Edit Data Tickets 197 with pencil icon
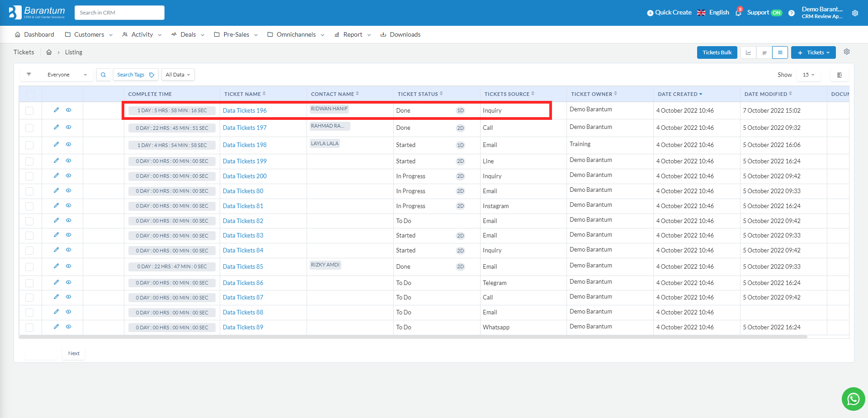868x418 pixels. point(57,127)
